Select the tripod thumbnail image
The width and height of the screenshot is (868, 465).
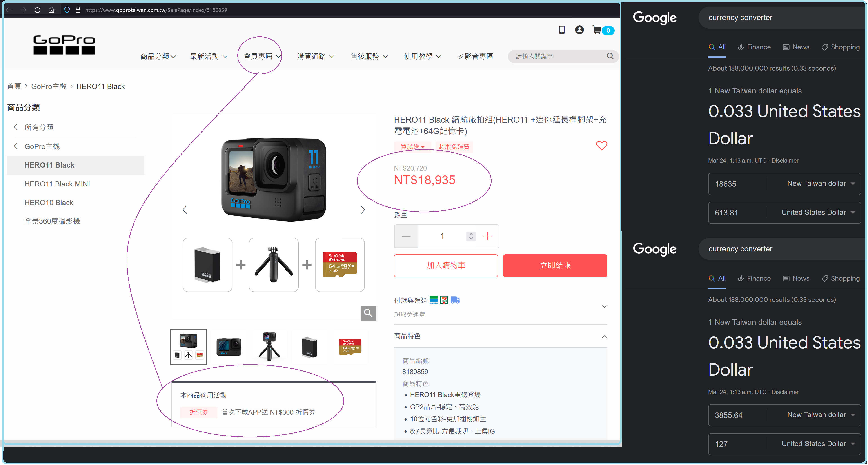click(x=269, y=346)
